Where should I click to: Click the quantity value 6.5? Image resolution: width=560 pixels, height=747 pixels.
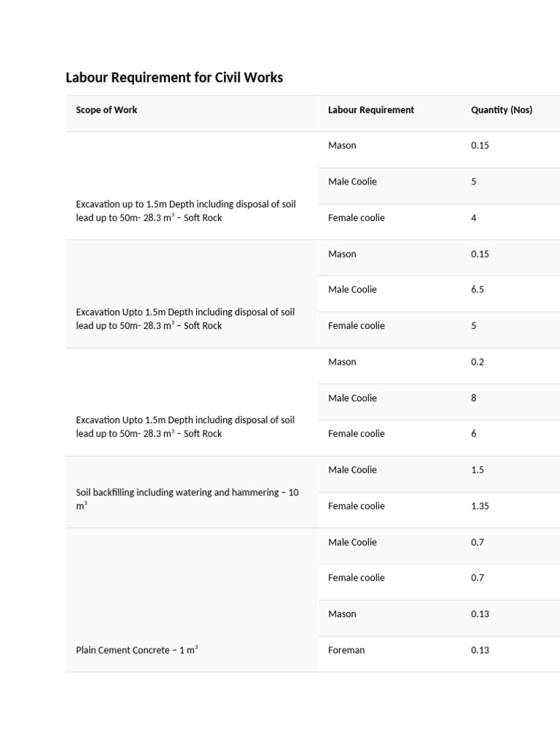coord(478,290)
